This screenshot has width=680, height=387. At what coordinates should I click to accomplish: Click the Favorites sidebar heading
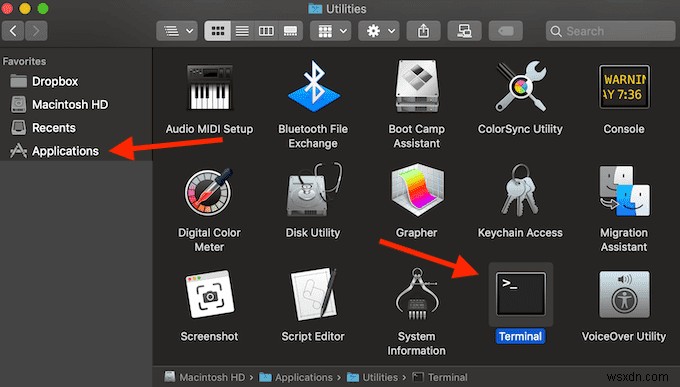point(24,61)
